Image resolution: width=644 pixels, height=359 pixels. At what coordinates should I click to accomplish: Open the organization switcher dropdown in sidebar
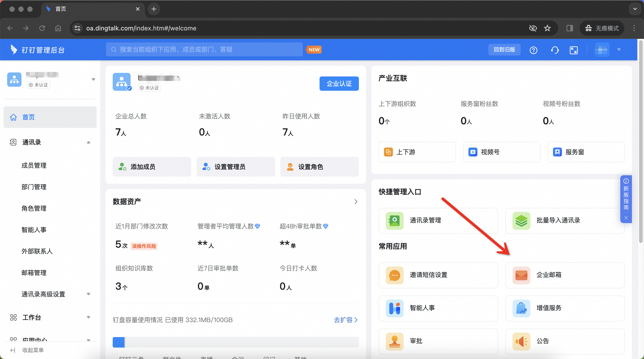[93, 80]
